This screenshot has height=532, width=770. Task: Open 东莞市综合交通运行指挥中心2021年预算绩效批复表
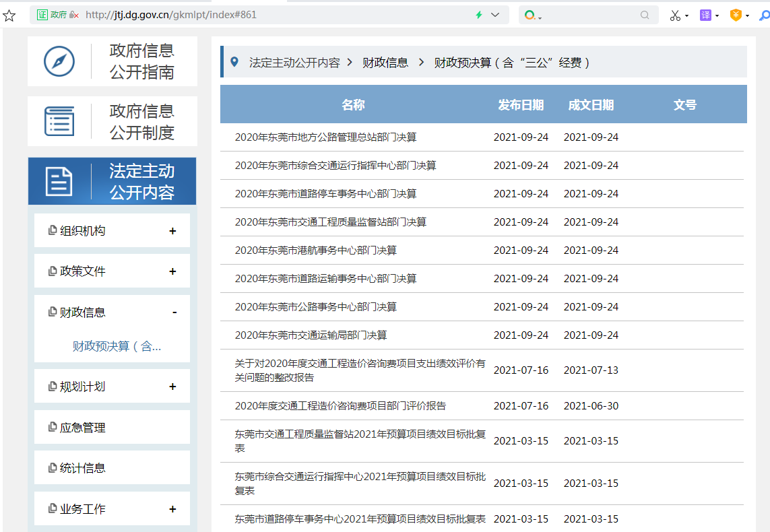[x=360, y=484]
